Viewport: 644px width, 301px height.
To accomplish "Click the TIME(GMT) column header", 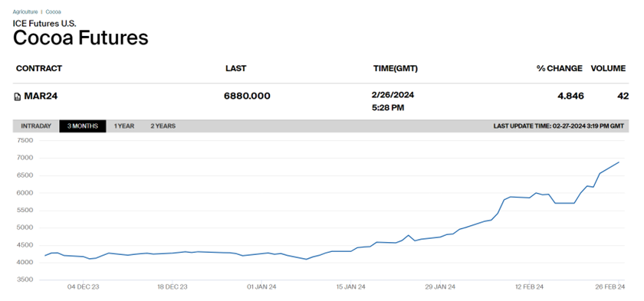I will click(x=396, y=68).
